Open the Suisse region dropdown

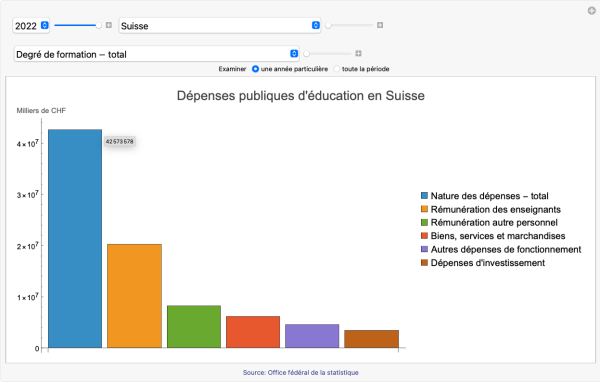(x=220, y=26)
